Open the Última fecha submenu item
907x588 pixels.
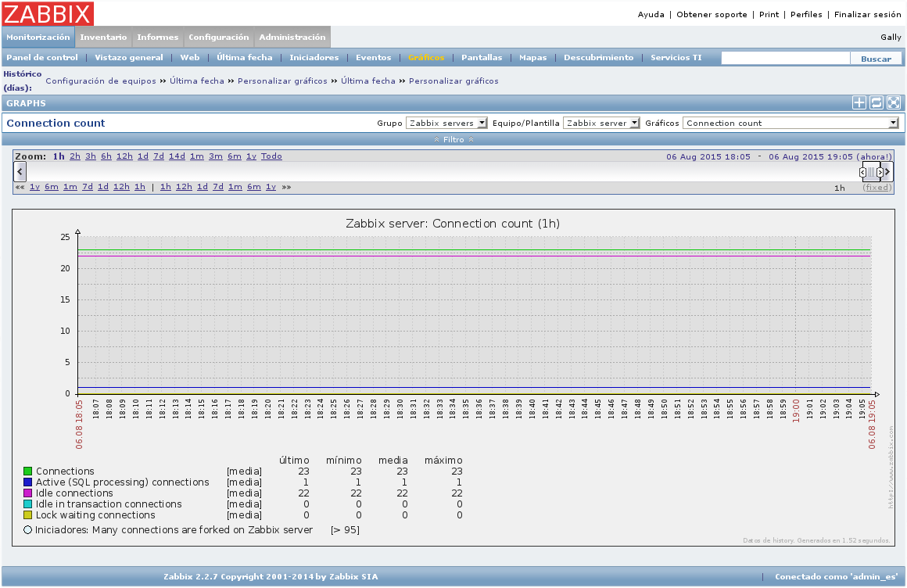pyautogui.click(x=244, y=57)
